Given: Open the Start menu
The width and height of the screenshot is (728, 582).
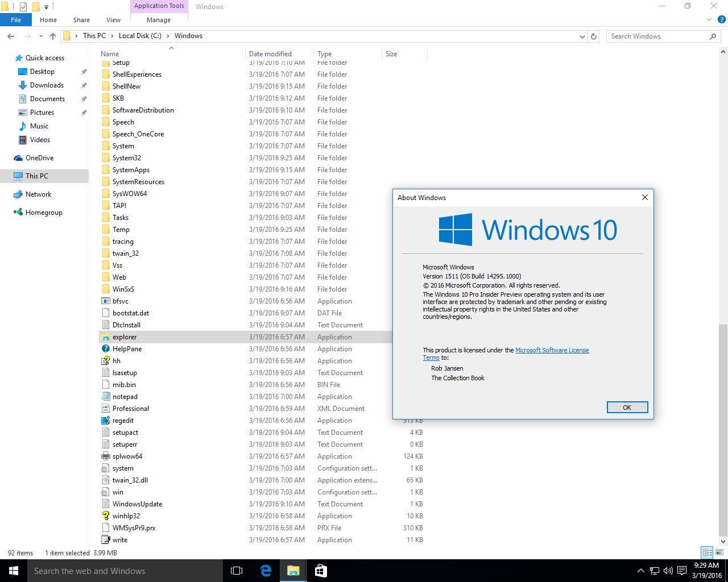Looking at the screenshot, I should point(14,571).
